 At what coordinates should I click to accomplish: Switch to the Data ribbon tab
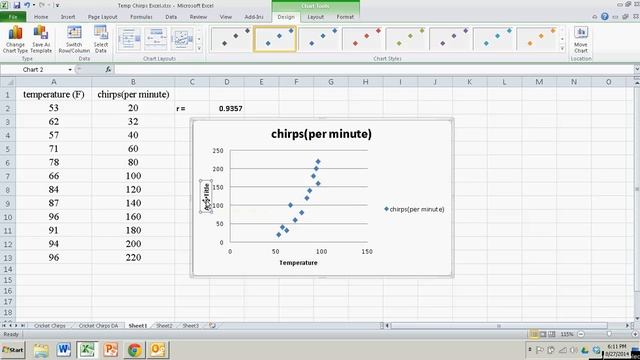tap(171, 17)
